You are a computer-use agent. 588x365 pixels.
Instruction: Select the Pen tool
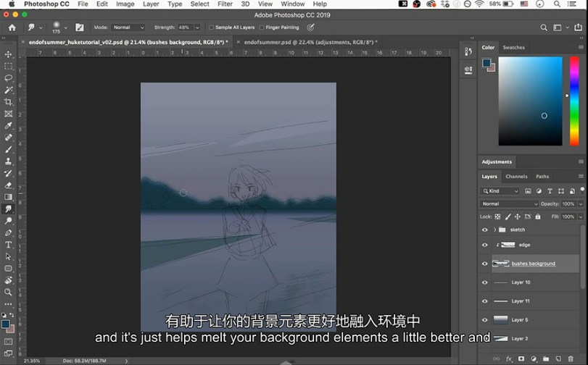tap(8, 232)
